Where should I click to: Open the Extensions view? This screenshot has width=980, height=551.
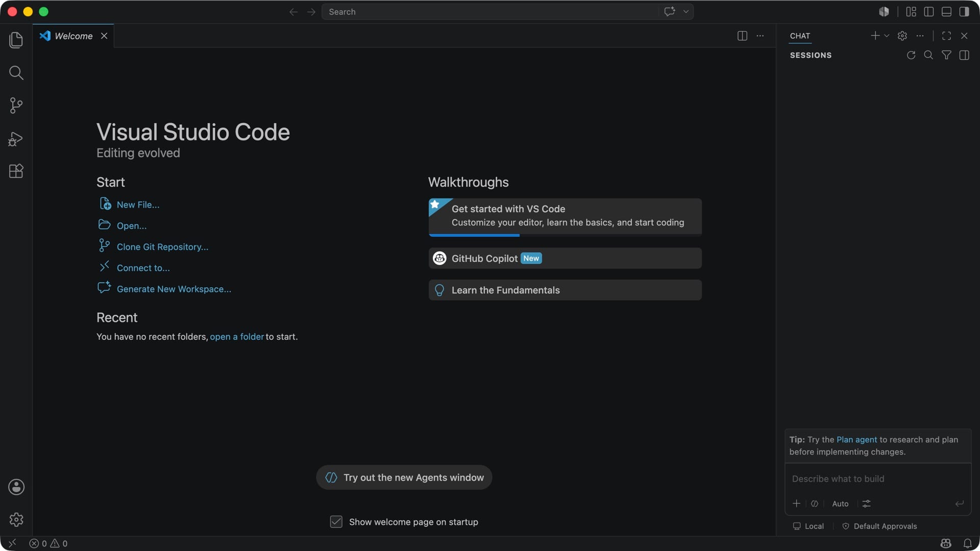click(x=16, y=171)
